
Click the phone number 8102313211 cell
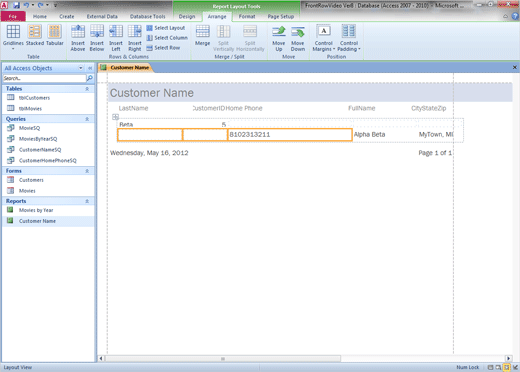pyautogui.click(x=290, y=135)
